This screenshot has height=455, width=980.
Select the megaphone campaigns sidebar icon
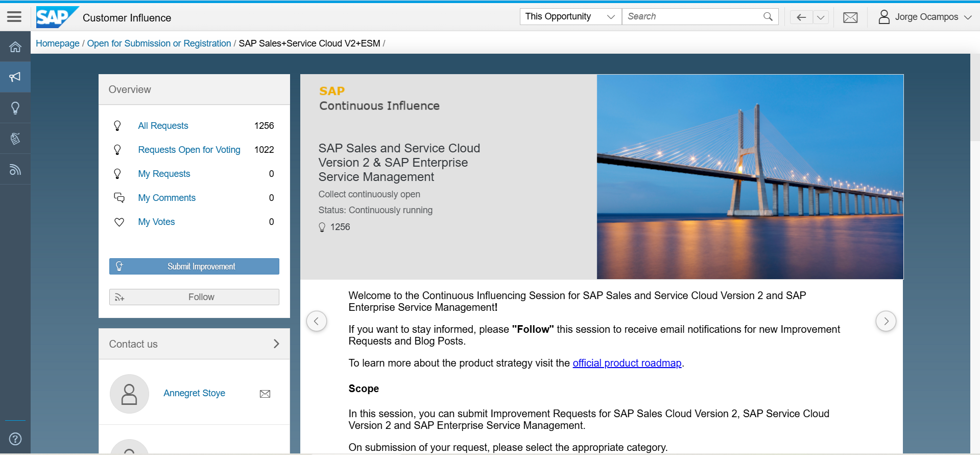point(15,77)
